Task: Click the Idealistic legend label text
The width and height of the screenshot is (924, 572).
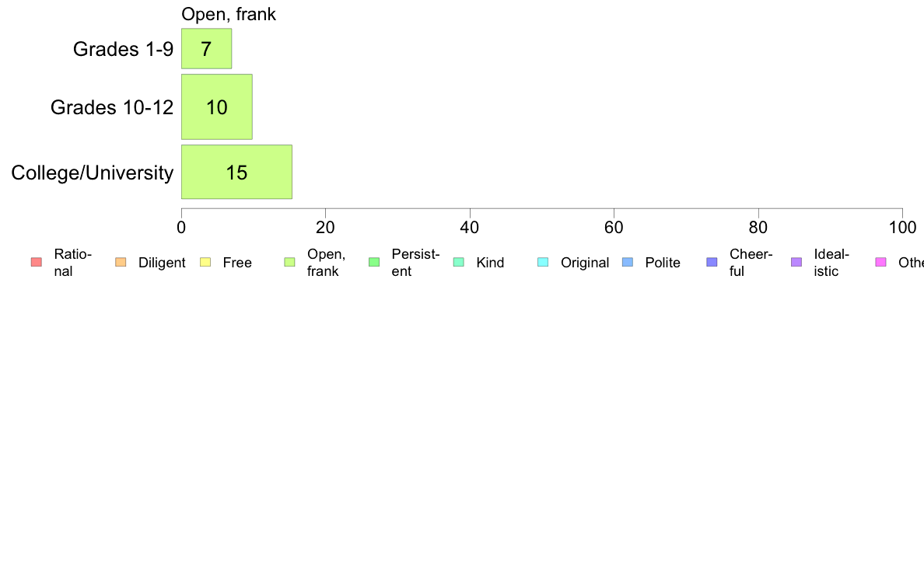Action: click(x=831, y=263)
